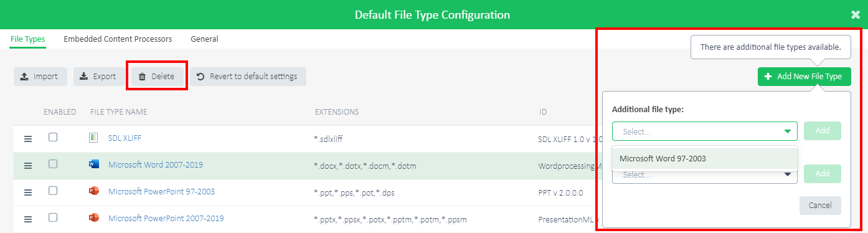Grab the SDL XLIFF row reorder handle
The width and height of the screenshot is (868, 233).
point(28,138)
